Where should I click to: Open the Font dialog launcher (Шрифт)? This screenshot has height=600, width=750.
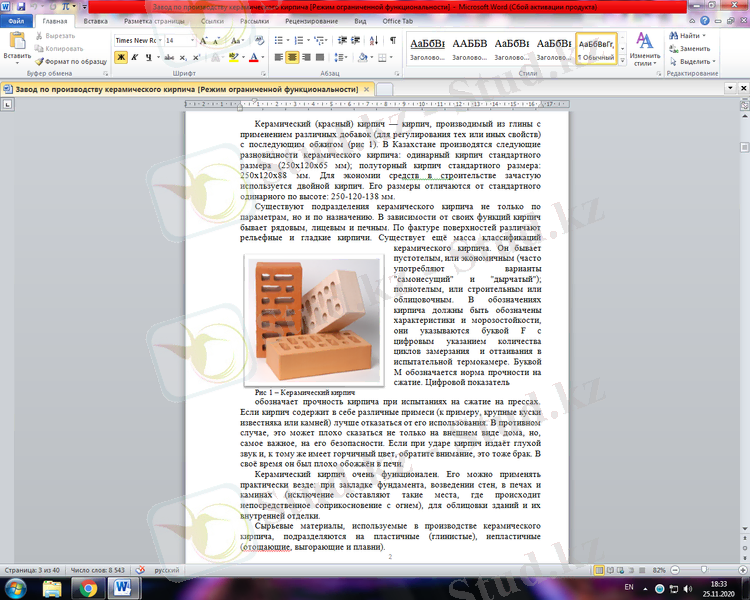(263, 74)
